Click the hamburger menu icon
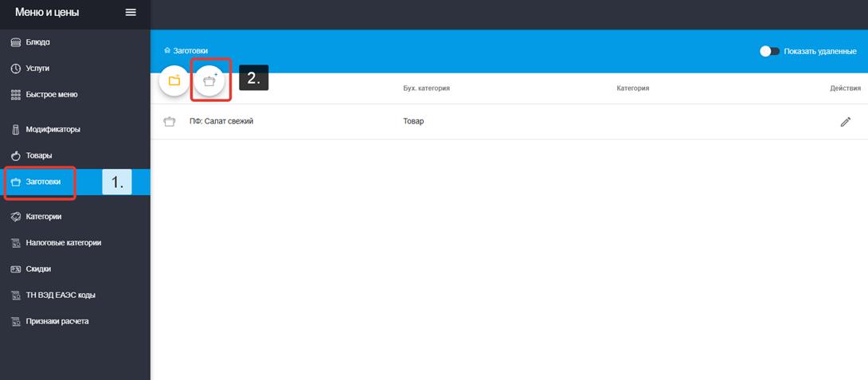This screenshot has width=868, height=380. 131,13
